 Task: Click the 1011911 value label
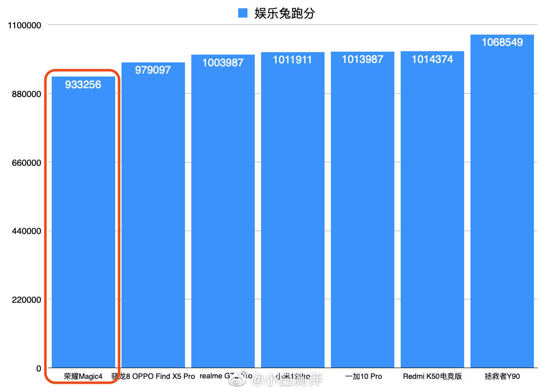tap(292, 60)
